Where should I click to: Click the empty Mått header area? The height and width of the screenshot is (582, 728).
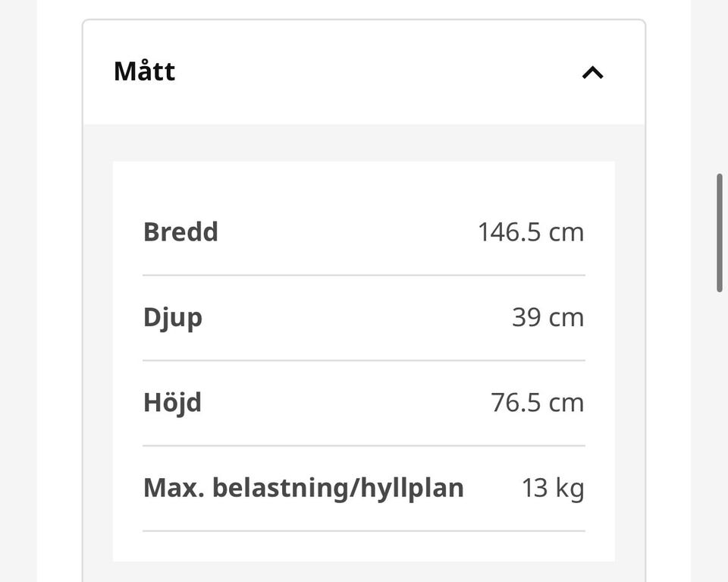click(372, 72)
